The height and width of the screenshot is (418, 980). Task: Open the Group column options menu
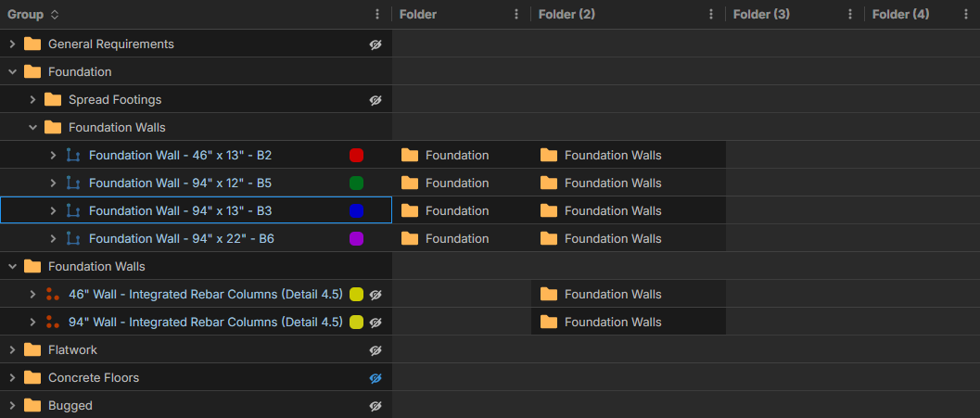(376, 15)
